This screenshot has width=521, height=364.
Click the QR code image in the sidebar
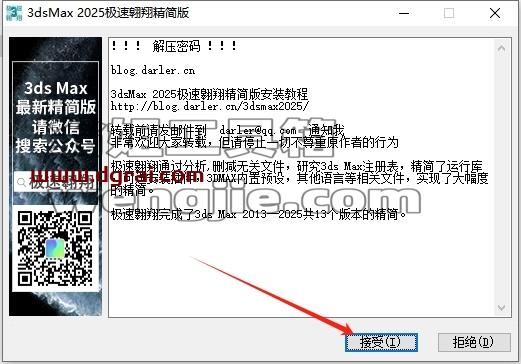click(55, 249)
